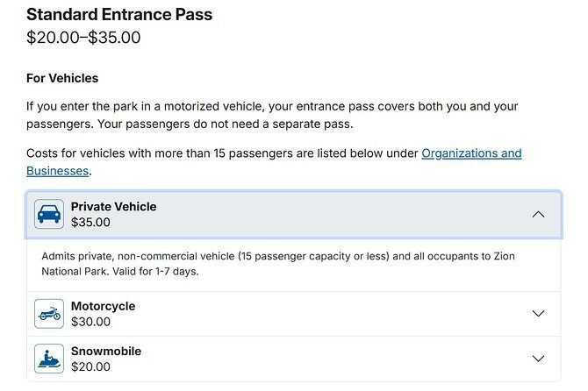The width and height of the screenshot is (588, 391).
Task: Click the Costs for vehicles paragraph text
Action: [x=219, y=153]
